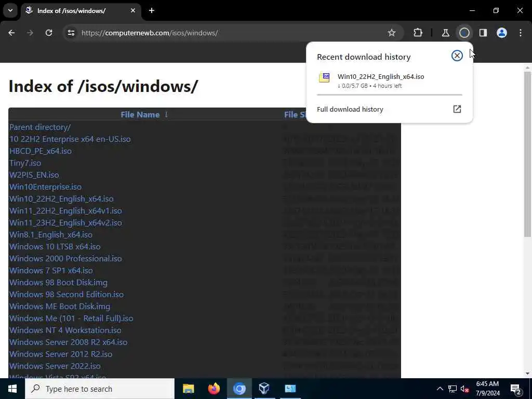Download W2PIS_EN.iso

tap(34, 175)
